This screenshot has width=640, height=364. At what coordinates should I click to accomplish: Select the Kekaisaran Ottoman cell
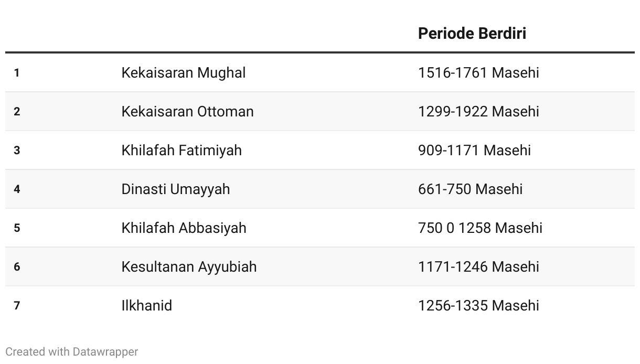coord(187,111)
